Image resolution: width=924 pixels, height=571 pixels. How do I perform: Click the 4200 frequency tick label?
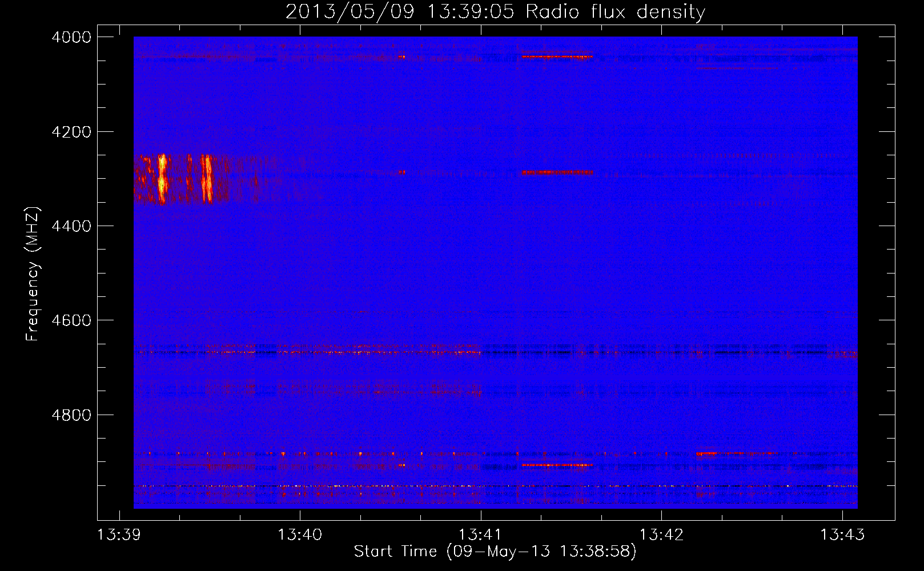point(71,132)
